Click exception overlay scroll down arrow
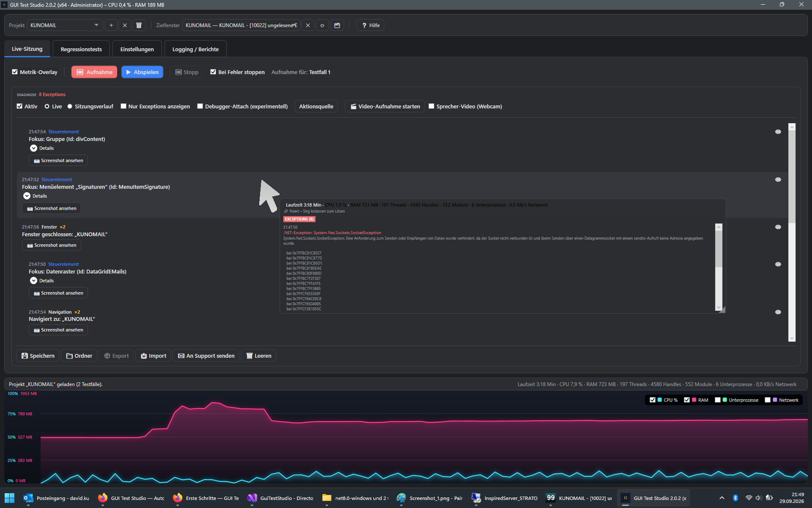Screen dimensions: 812x508 pyautogui.click(x=719, y=307)
